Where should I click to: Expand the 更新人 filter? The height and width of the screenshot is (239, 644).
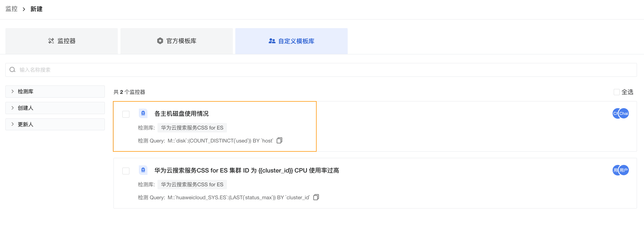55,124
